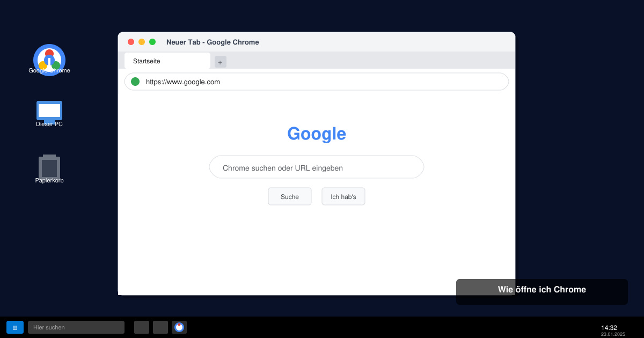Click the Chrome icon in the taskbar
Viewport: 644px width, 338px height.
179,327
